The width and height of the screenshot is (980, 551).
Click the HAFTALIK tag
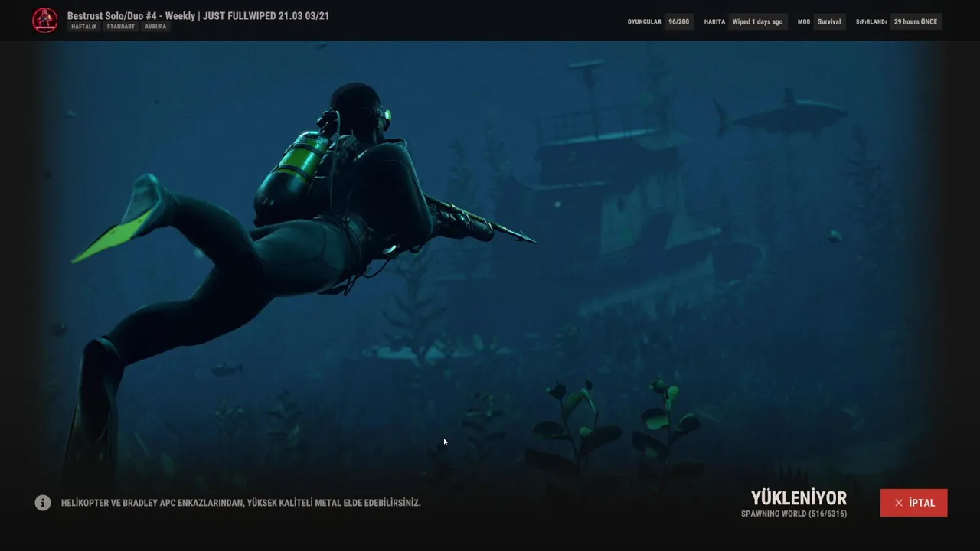tap(83, 27)
